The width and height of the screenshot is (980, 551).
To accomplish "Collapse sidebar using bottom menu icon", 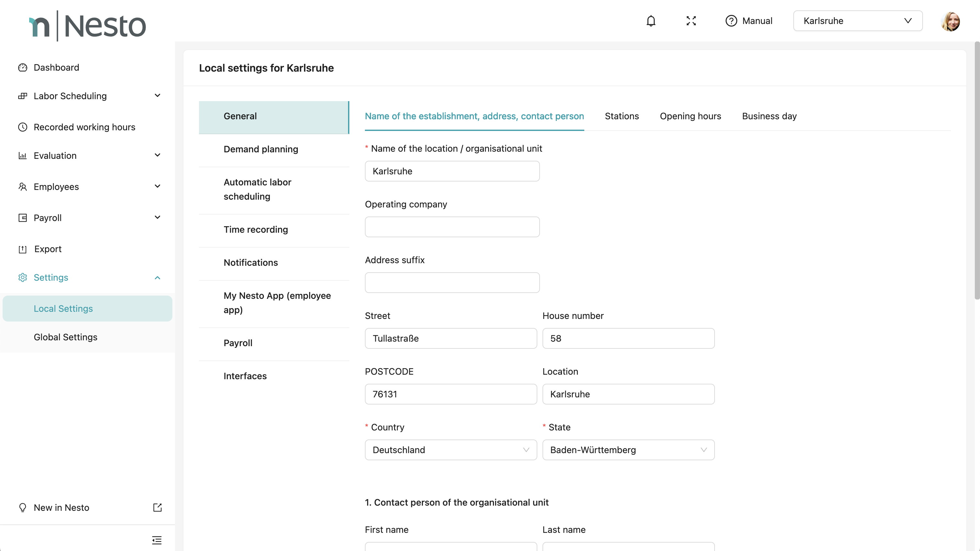I will [157, 540].
